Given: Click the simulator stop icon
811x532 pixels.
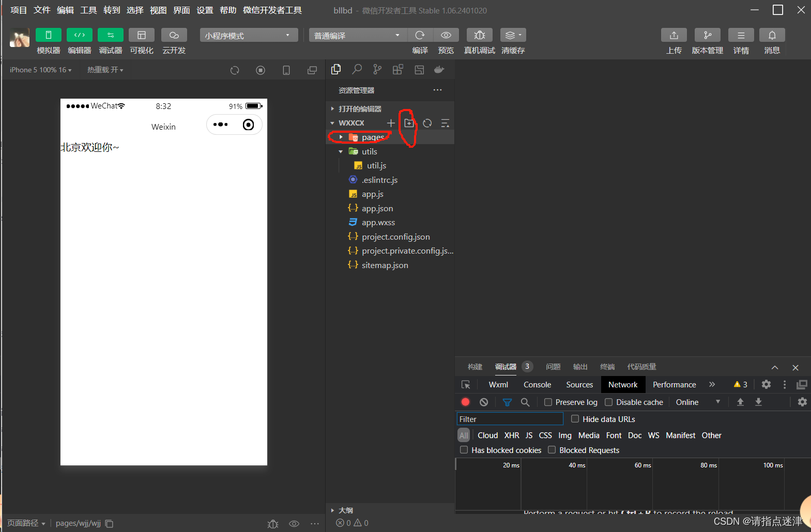Looking at the screenshot, I should [x=261, y=70].
